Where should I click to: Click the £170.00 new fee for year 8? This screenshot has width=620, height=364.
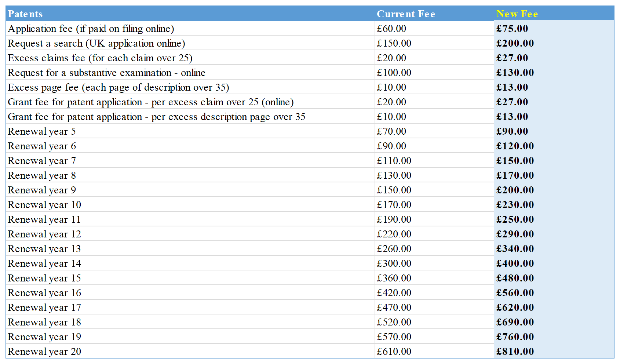[515, 175]
